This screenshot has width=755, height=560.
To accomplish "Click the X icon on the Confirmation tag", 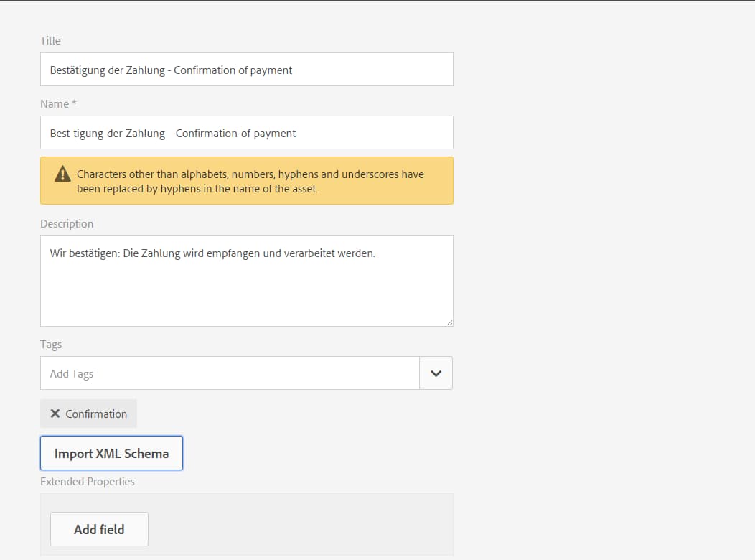I will pyautogui.click(x=55, y=414).
